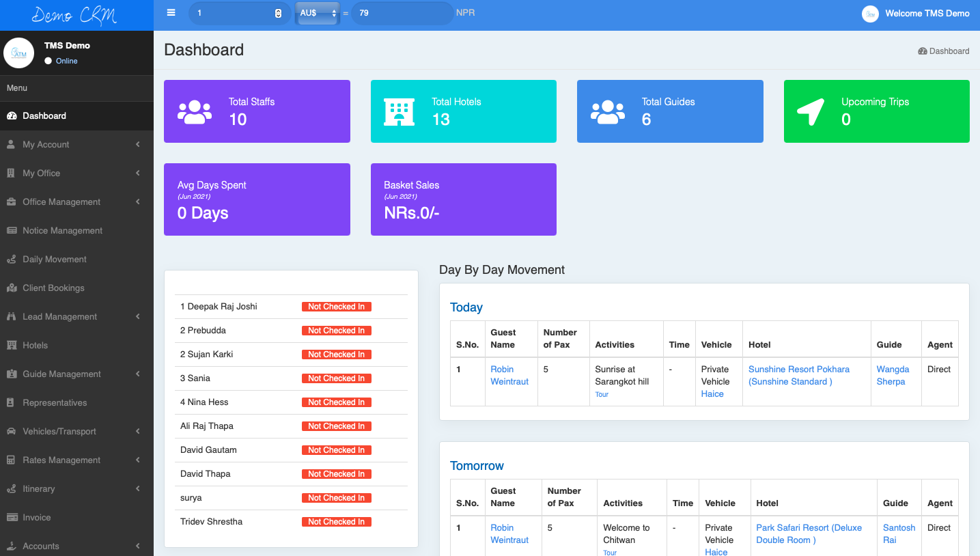Open Park Safari Resort hotel link
The image size is (980, 556).
pos(809,534)
